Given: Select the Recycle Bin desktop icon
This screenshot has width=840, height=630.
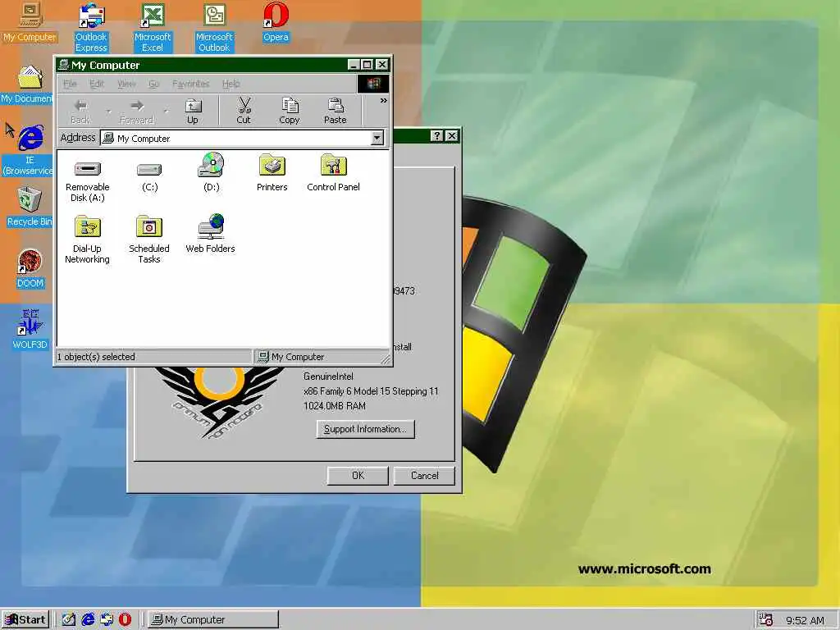Looking at the screenshot, I should pyautogui.click(x=30, y=207).
